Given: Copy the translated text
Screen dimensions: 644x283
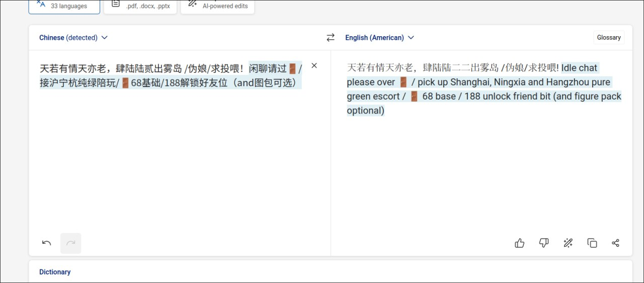Looking at the screenshot, I should (592, 243).
